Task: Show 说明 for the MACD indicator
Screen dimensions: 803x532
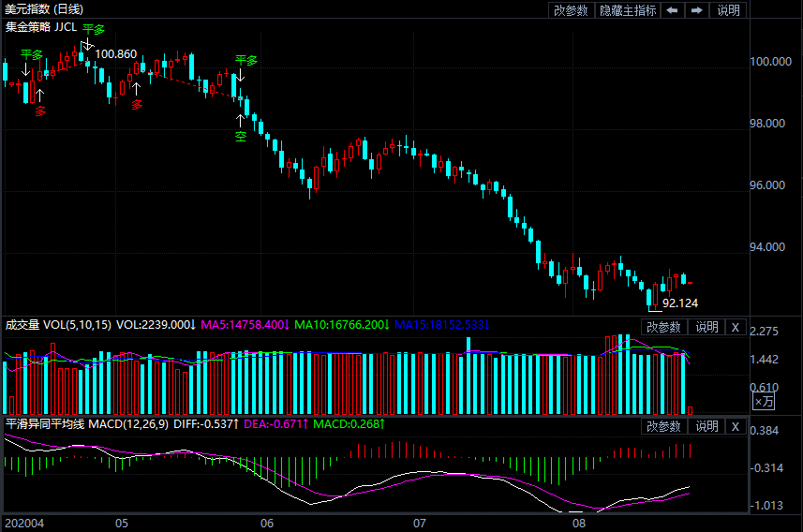Action: [706, 426]
